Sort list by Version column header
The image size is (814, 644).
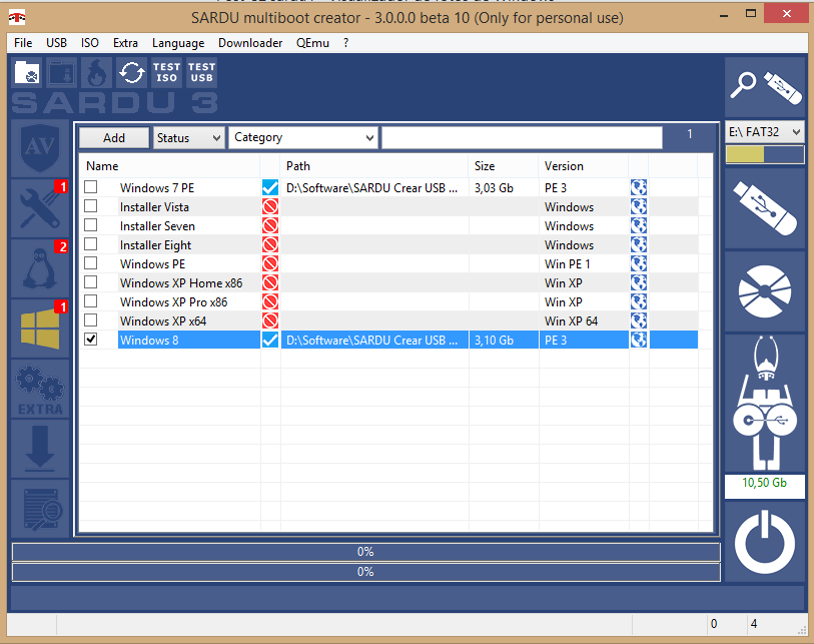[583, 166]
